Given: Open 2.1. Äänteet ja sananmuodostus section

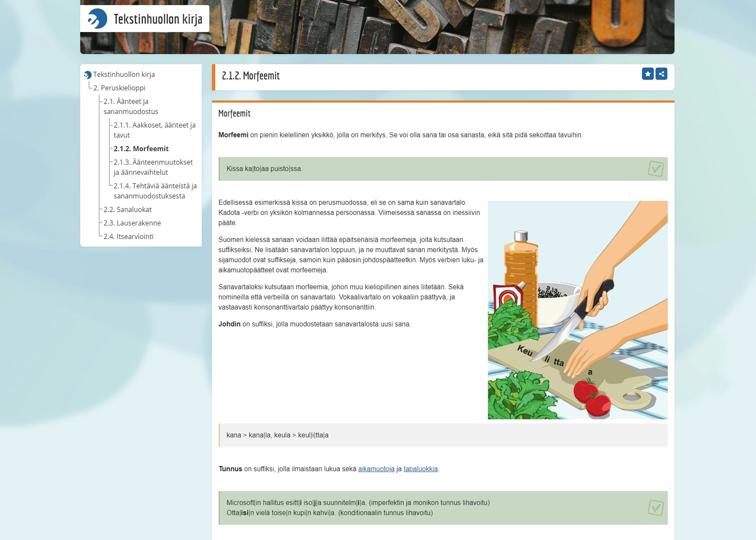Looking at the screenshot, I should [x=131, y=106].
